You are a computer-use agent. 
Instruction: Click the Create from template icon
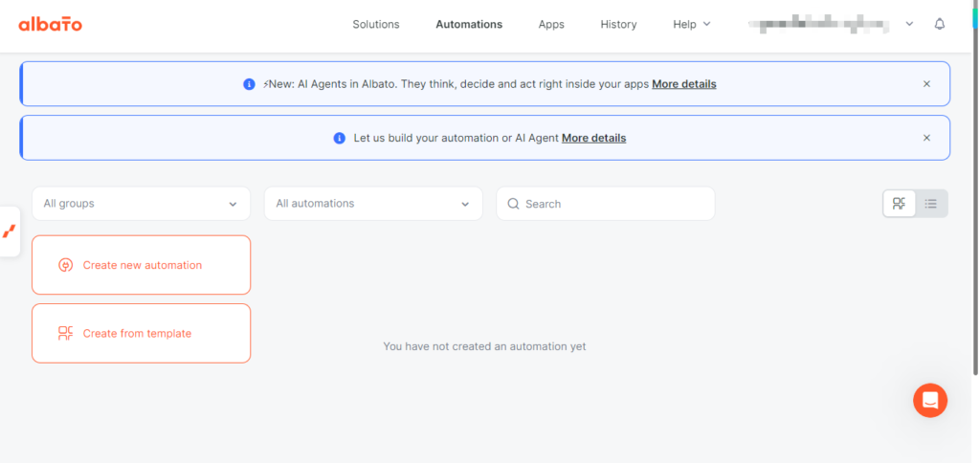click(x=66, y=333)
